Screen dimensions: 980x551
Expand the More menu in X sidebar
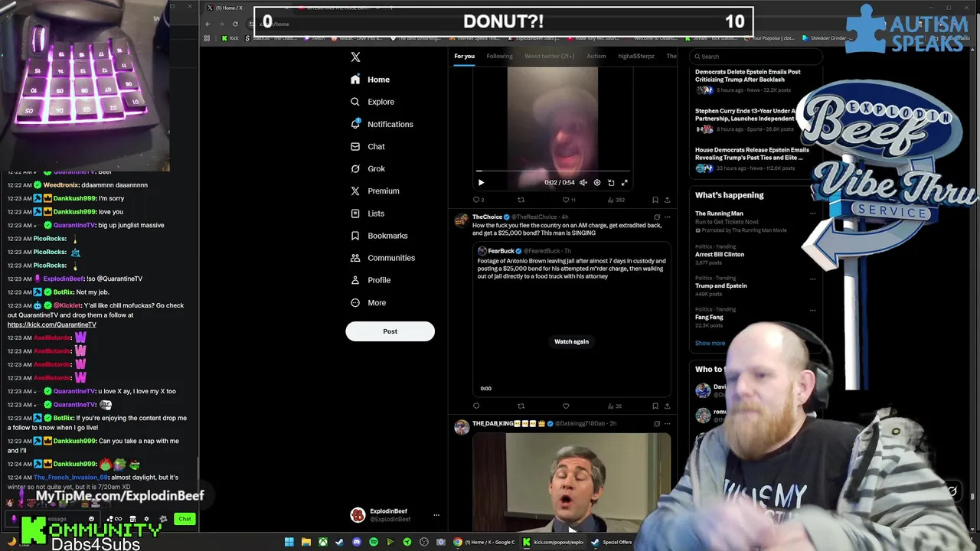[x=368, y=303]
